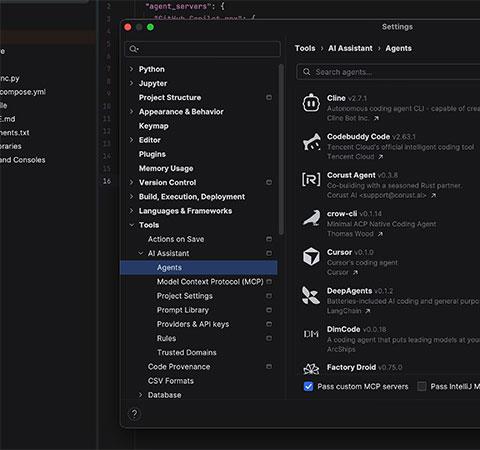Screen dimensions: 480x450
Task: Click the project-level marker beside Project Structure
Action: point(269,97)
